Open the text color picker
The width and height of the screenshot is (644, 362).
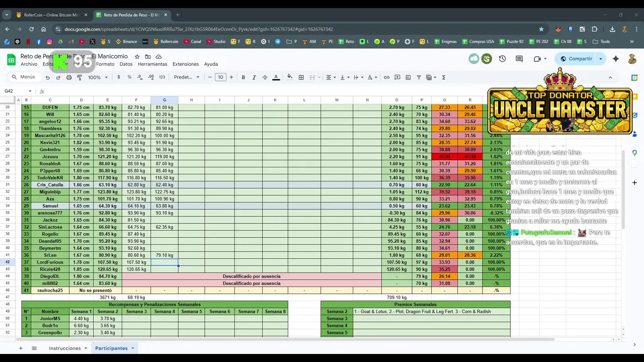tap(276, 77)
